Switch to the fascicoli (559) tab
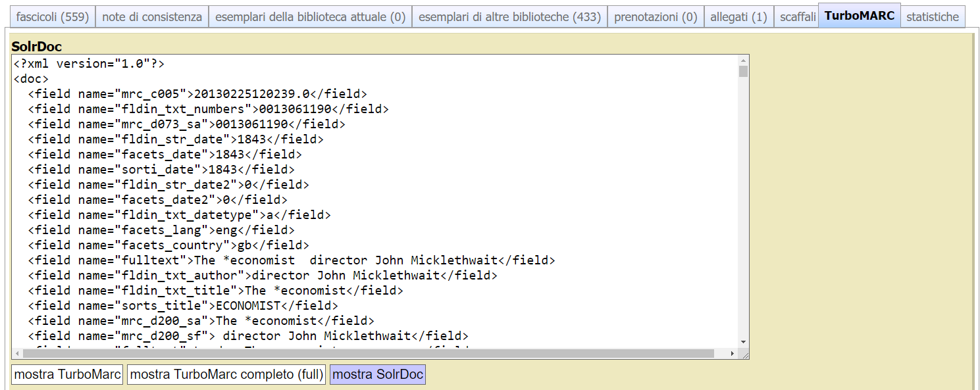This screenshot has width=980, height=390. pyautogui.click(x=53, y=16)
